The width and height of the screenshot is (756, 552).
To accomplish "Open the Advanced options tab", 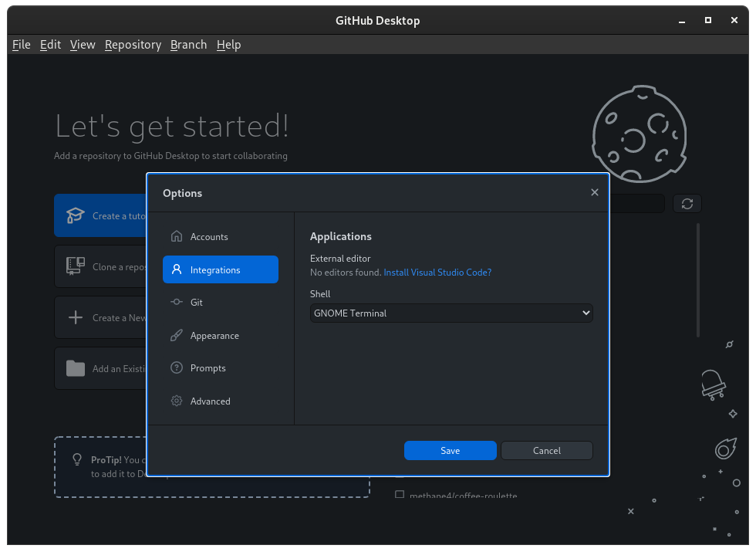I will (x=221, y=401).
